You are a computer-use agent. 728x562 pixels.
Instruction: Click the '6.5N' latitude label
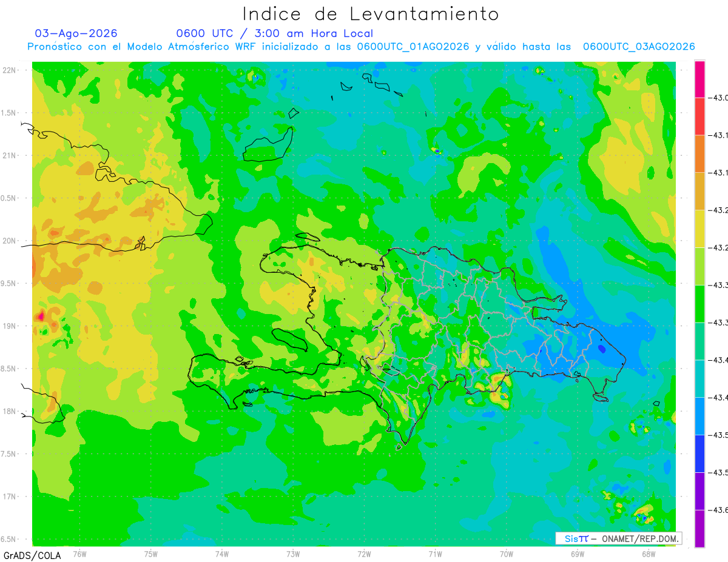coord(8,539)
